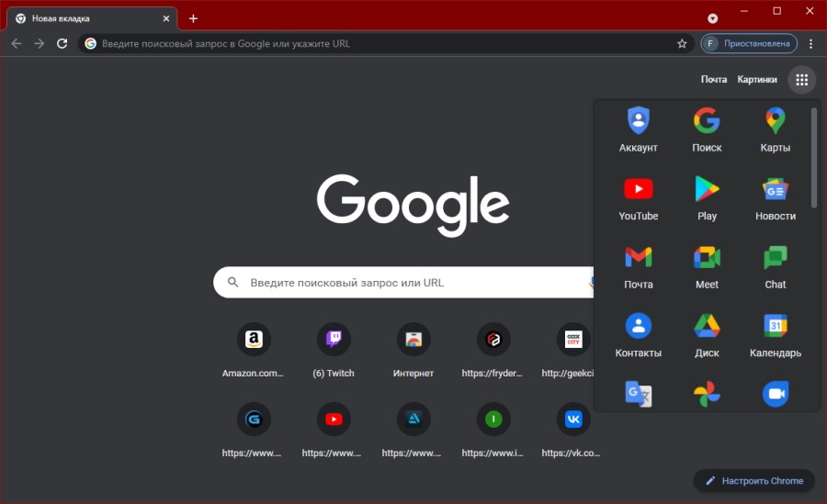Viewport: 827px width, 504px height.
Task: Click the profile button labeled Приостановлена
Action: pos(748,43)
